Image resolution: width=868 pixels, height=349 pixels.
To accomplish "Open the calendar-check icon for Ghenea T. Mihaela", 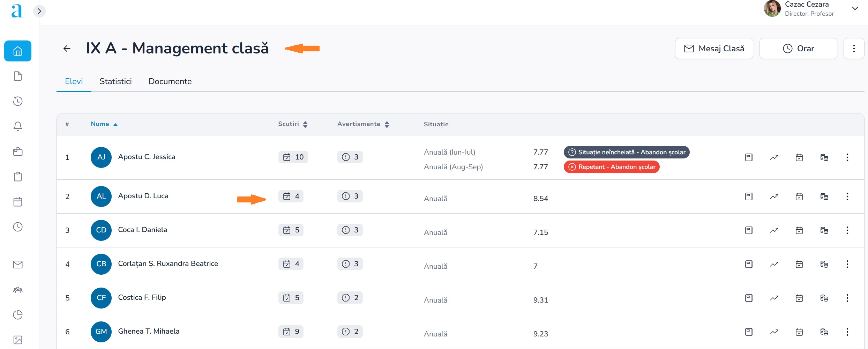I will (799, 332).
